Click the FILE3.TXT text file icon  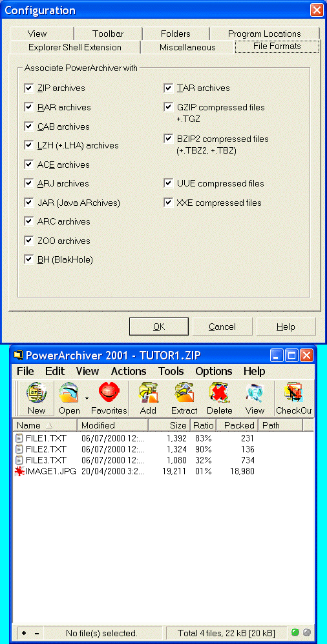pos(19,460)
